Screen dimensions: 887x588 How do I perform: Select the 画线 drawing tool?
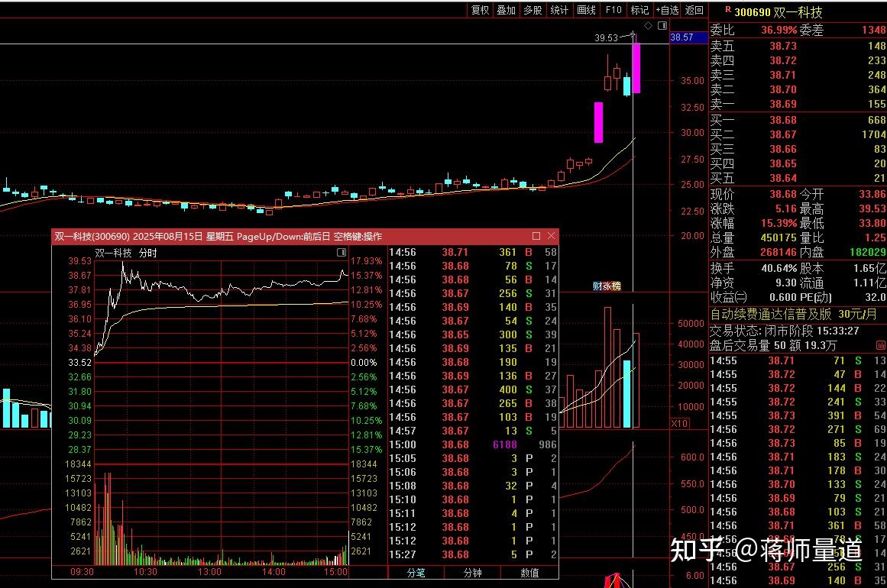point(586,10)
